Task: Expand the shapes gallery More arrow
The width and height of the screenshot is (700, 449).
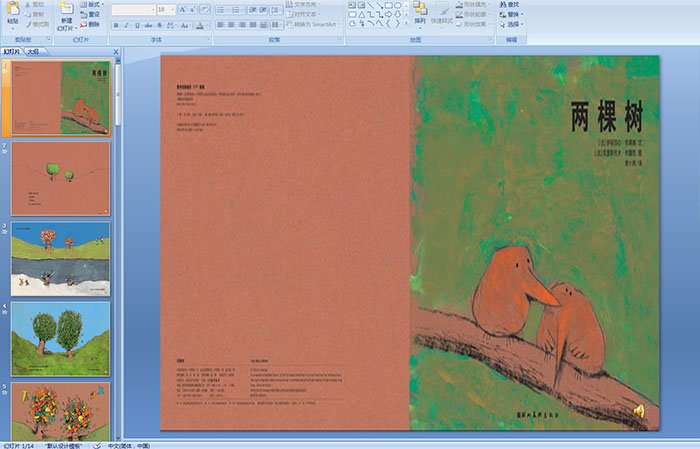Action: (x=406, y=24)
